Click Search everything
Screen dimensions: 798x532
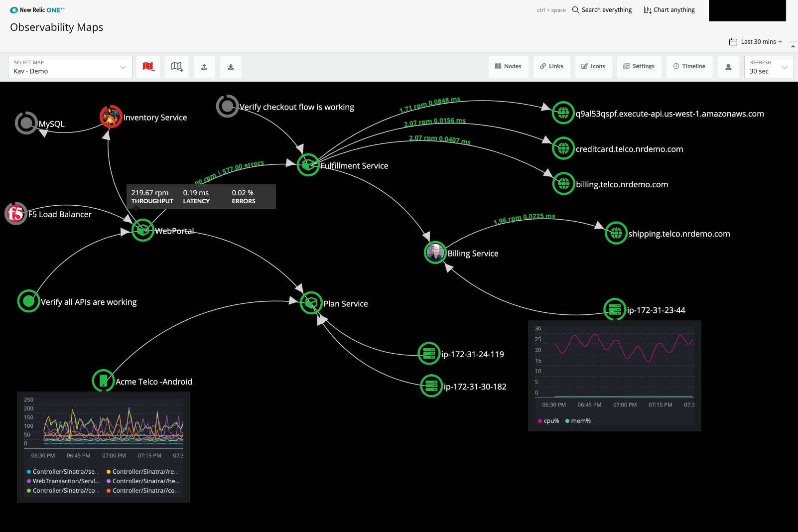tap(602, 10)
